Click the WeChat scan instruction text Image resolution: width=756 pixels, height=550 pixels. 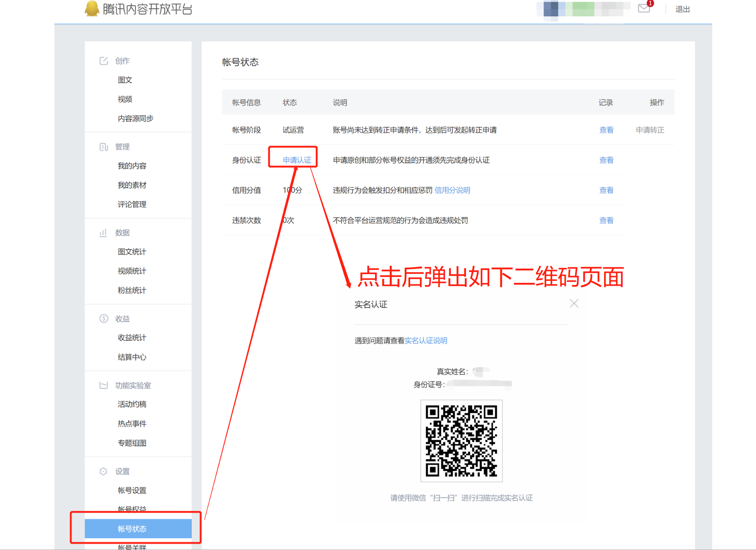pos(461,498)
